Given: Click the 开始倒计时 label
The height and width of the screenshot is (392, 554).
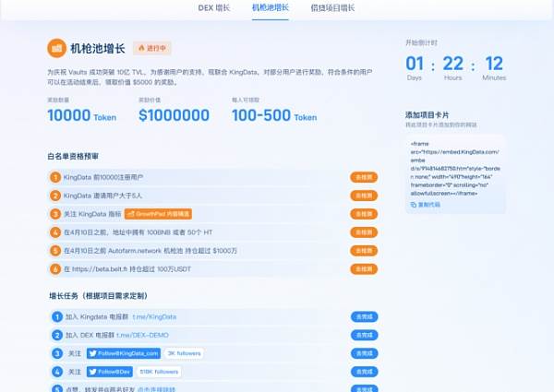Looking at the screenshot, I should pos(421,43).
